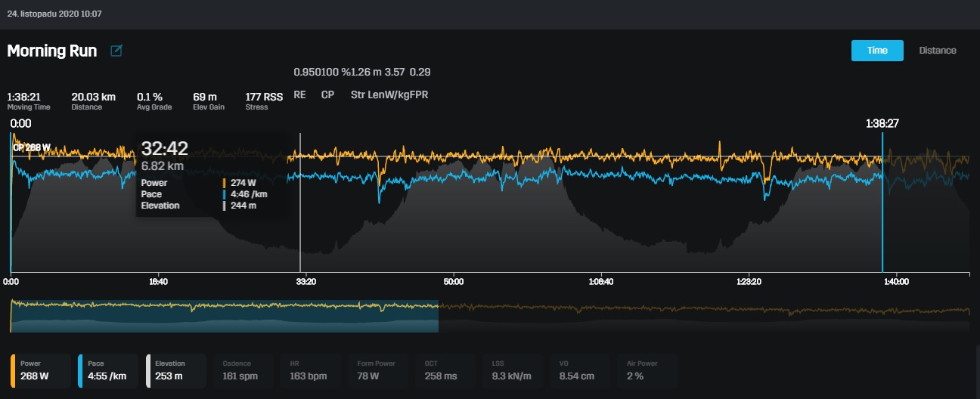Click the 1:06:40 time axis label
The width and height of the screenshot is (980, 399).
coord(600,281)
